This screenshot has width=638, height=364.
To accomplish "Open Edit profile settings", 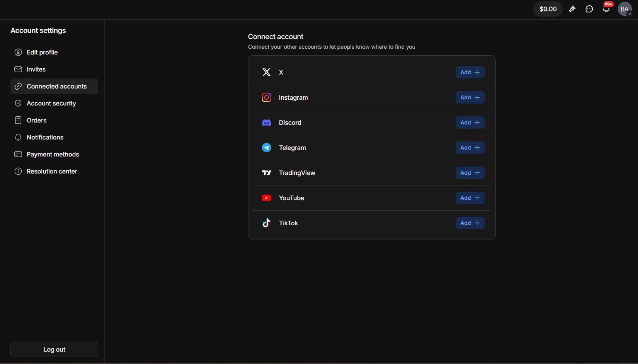I will coord(54,52).
